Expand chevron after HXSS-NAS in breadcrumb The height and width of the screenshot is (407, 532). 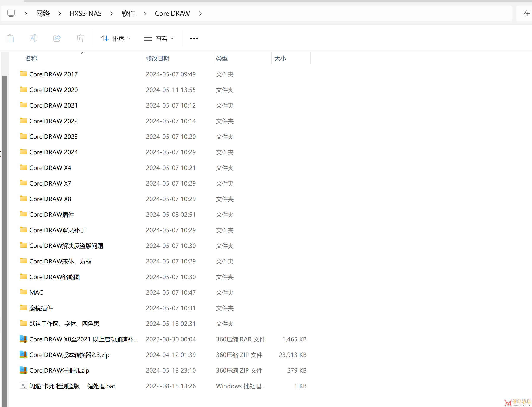coord(111,13)
